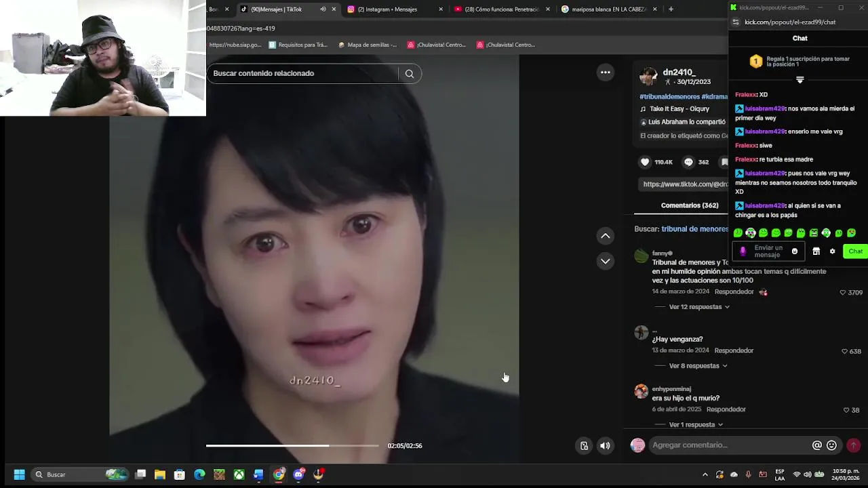Open Xbox app from taskbar
Image resolution: width=868 pixels, height=488 pixels.
point(239,474)
